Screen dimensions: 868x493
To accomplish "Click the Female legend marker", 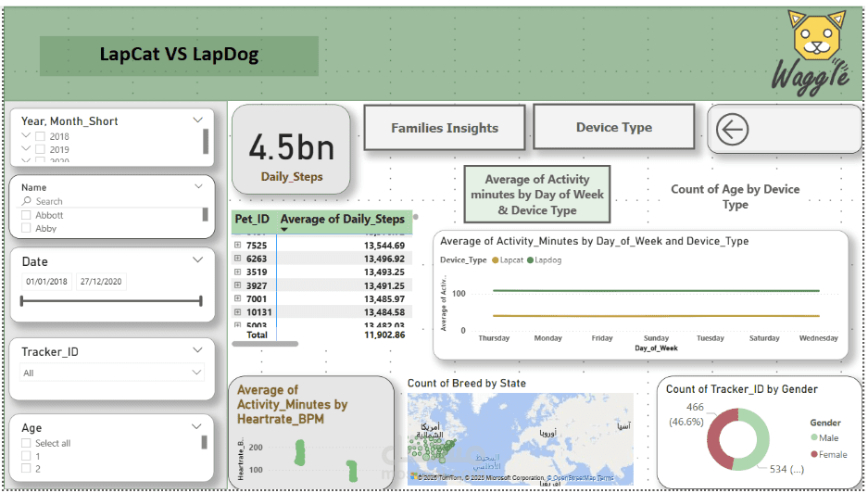I will (815, 454).
